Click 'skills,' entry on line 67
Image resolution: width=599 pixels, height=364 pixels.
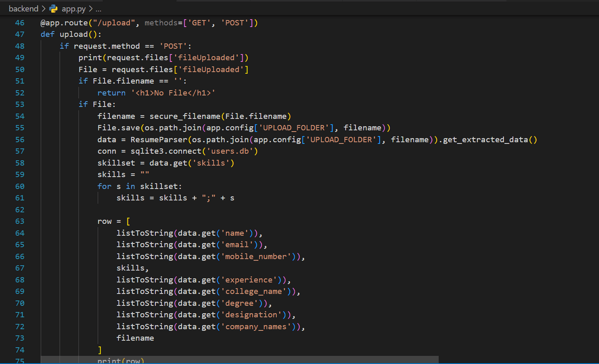point(133,268)
